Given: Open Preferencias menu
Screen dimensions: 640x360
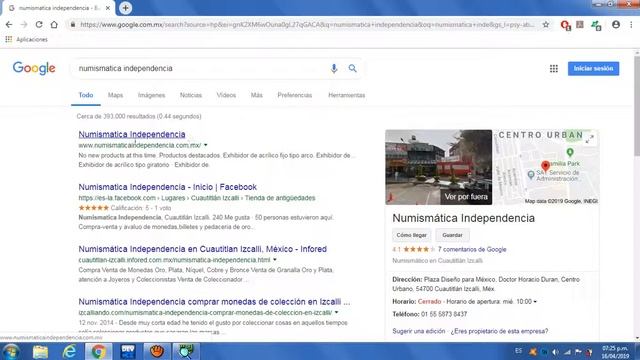Looking at the screenshot, I should (x=295, y=95).
